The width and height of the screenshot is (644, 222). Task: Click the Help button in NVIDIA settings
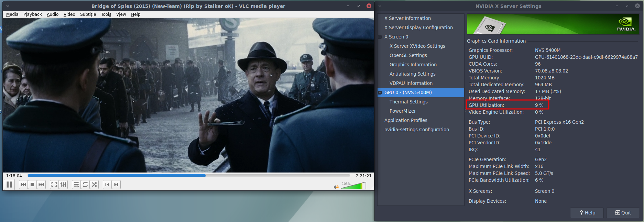pyautogui.click(x=587, y=213)
